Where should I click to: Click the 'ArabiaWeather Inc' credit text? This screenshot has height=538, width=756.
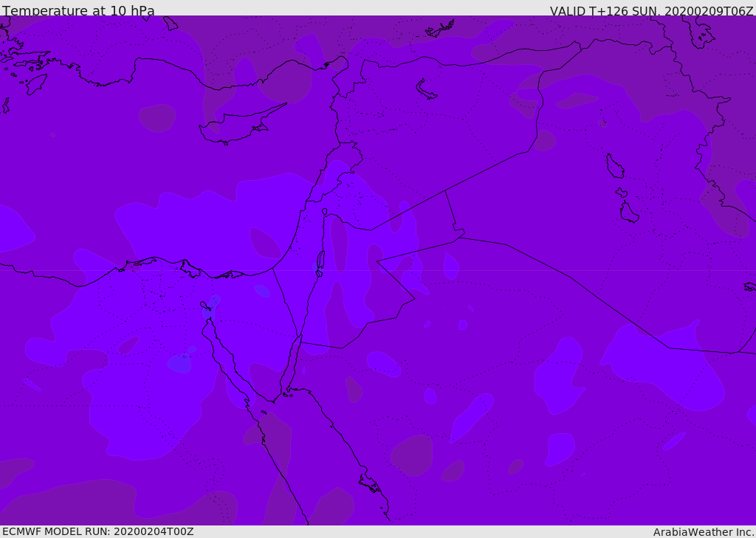click(x=703, y=532)
